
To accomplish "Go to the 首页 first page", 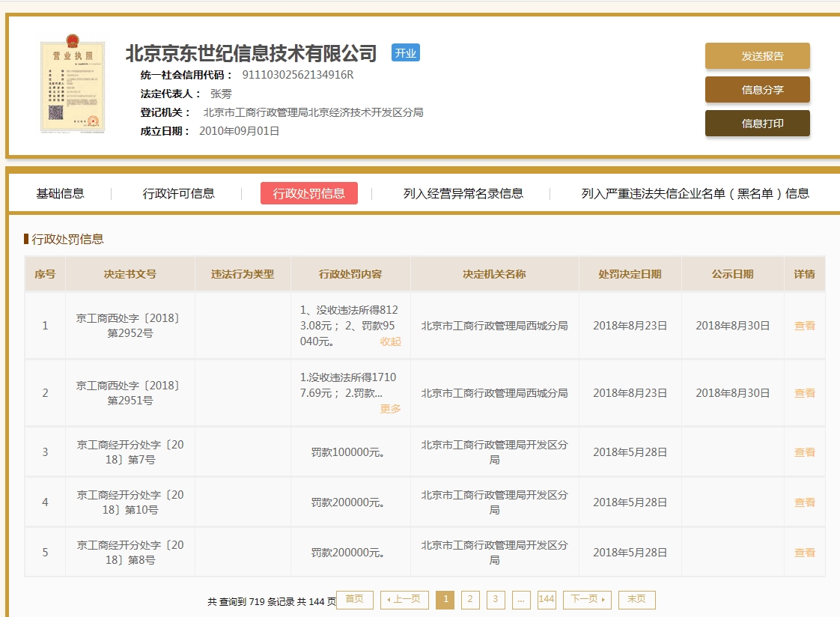I will (355, 599).
